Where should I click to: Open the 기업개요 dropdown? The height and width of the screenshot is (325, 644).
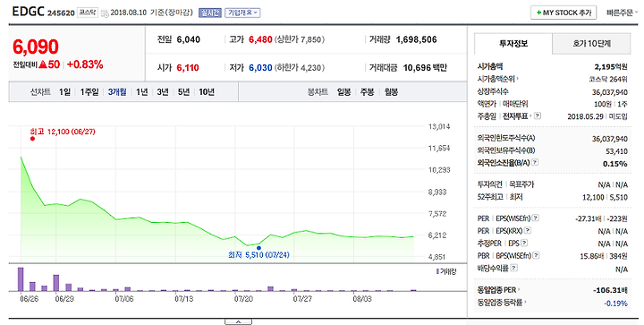pos(242,13)
